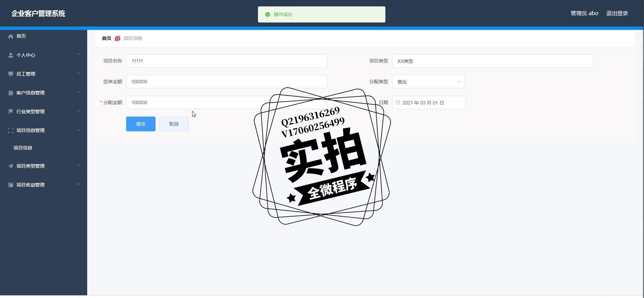Image resolution: width=644 pixels, height=298 pixels.
Task: Click the flag icon beside 行业类型管理
Action: (x=11, y=112)
